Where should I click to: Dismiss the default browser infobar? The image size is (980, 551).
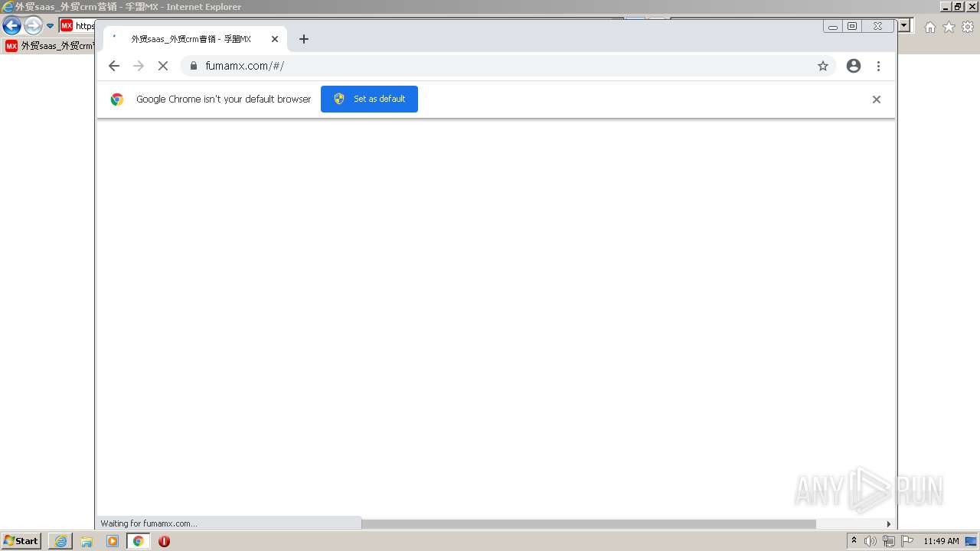(877, 99)
